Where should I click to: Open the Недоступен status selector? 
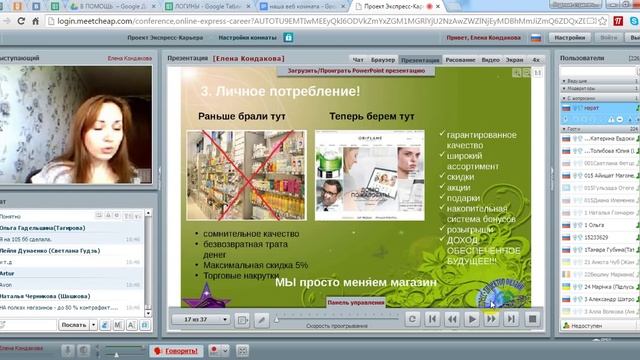600,326
